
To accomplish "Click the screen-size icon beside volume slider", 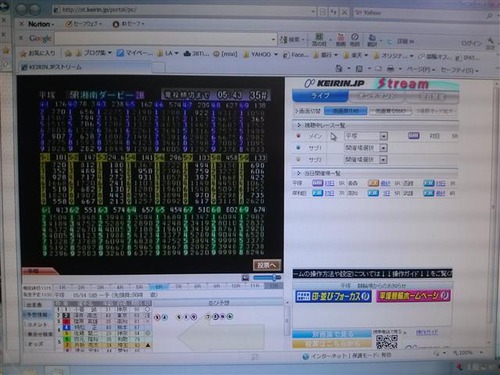I will [245, 278].
